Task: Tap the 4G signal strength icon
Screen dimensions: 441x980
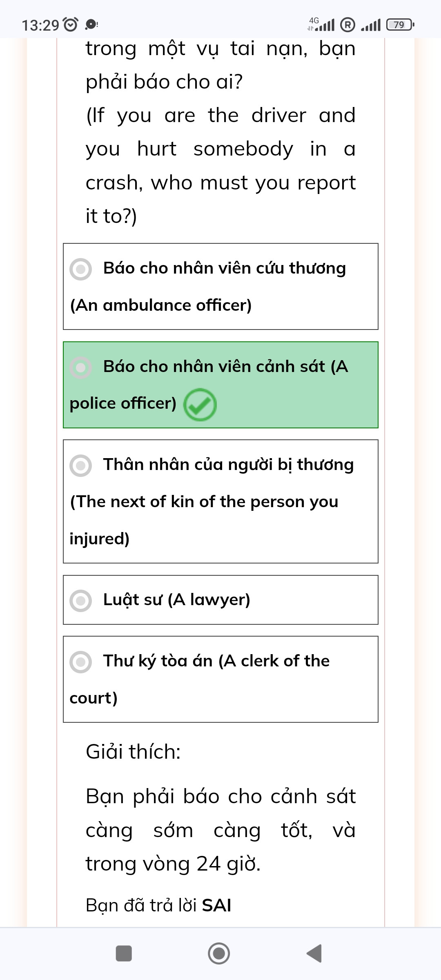Action: [321, 24]
